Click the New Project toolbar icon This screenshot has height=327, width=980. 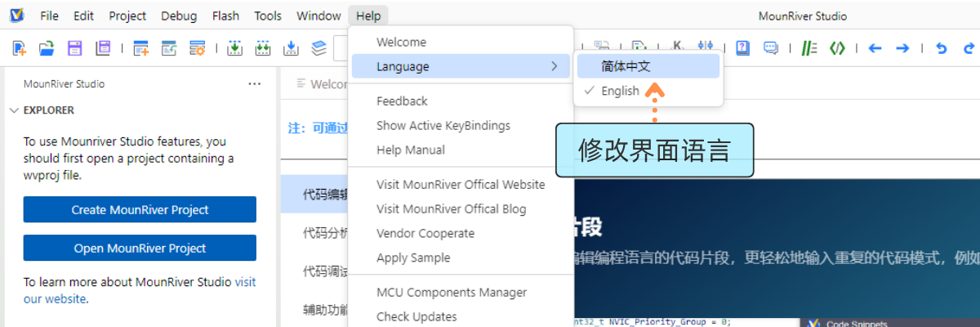tap(141, 48)
